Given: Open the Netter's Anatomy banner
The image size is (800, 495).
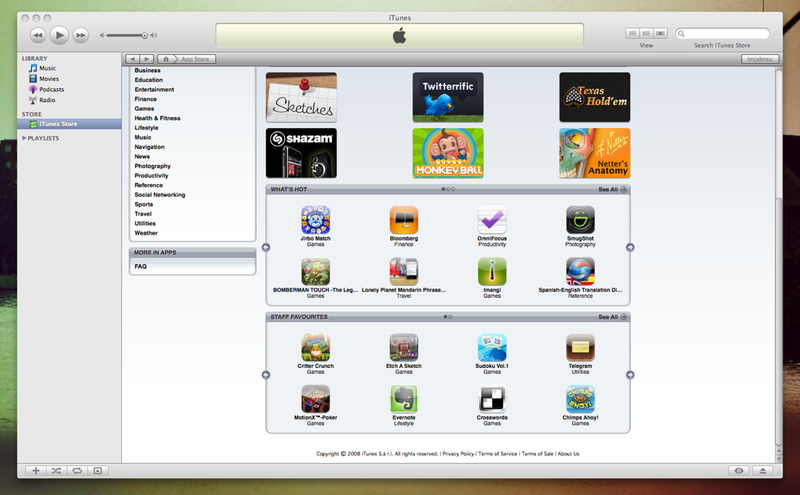Looking at the screenshot, I should [x=594, y=153].
